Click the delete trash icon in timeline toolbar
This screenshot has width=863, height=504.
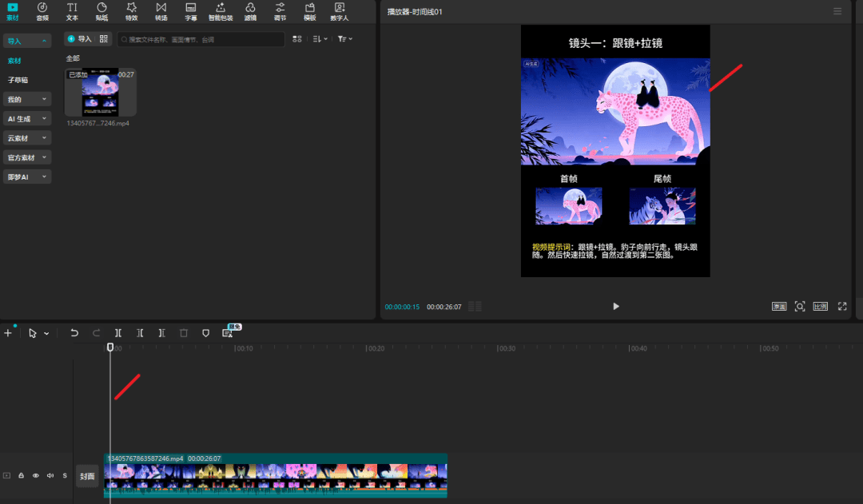point(183,333)
